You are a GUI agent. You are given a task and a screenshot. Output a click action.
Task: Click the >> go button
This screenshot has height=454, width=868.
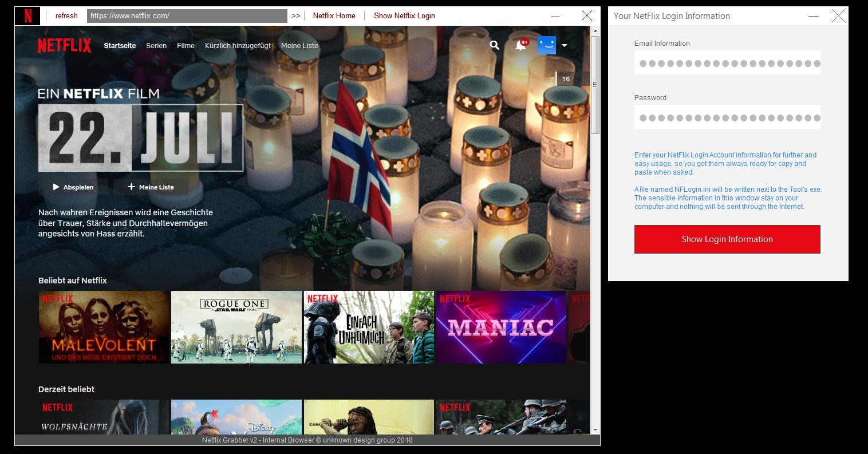tap(295, 16)
